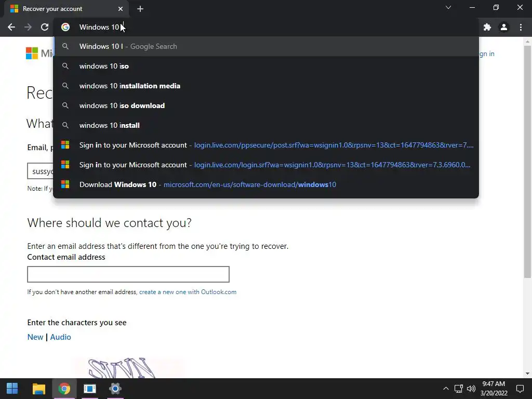Select the Recover your account tab
Screen dimensions: 532x399
pyautogui.click(x=66, y=9)
